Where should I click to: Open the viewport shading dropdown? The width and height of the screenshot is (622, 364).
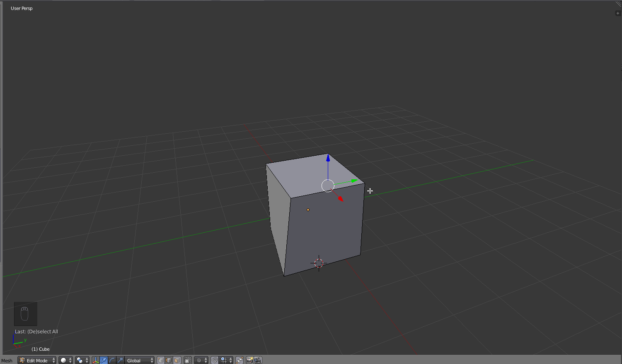pyautogui.click(x=65, y=360)
